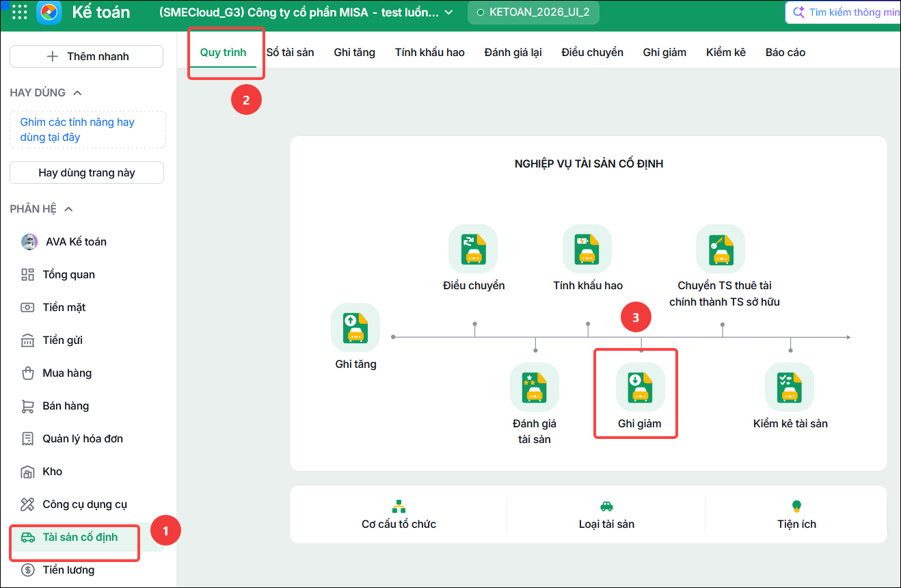Switch to the Sổ tài sản tab
The height and width of the screenshot is (588, 901).
(x=291, y=52)
